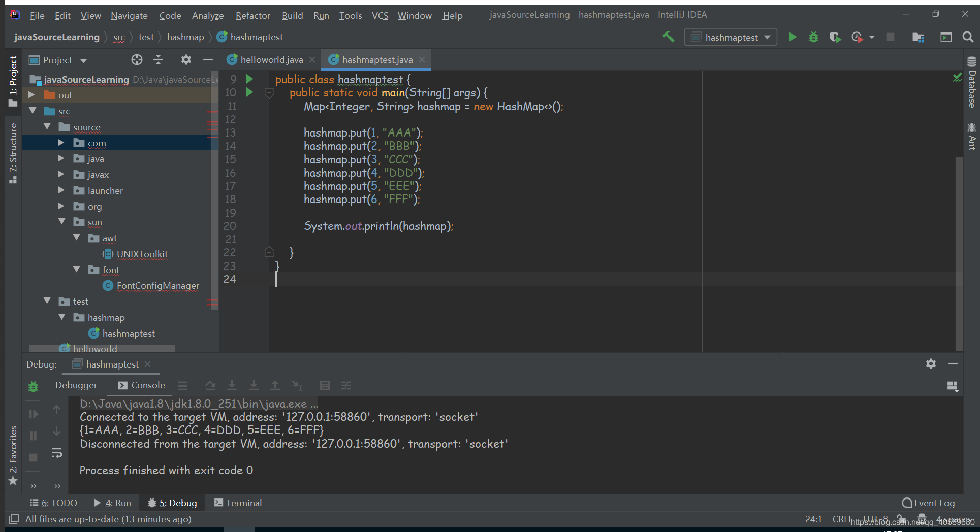This screenshot has height=532, width=980.
Task: Open Project panel settings gear
Action: click(x=186, y=60)
